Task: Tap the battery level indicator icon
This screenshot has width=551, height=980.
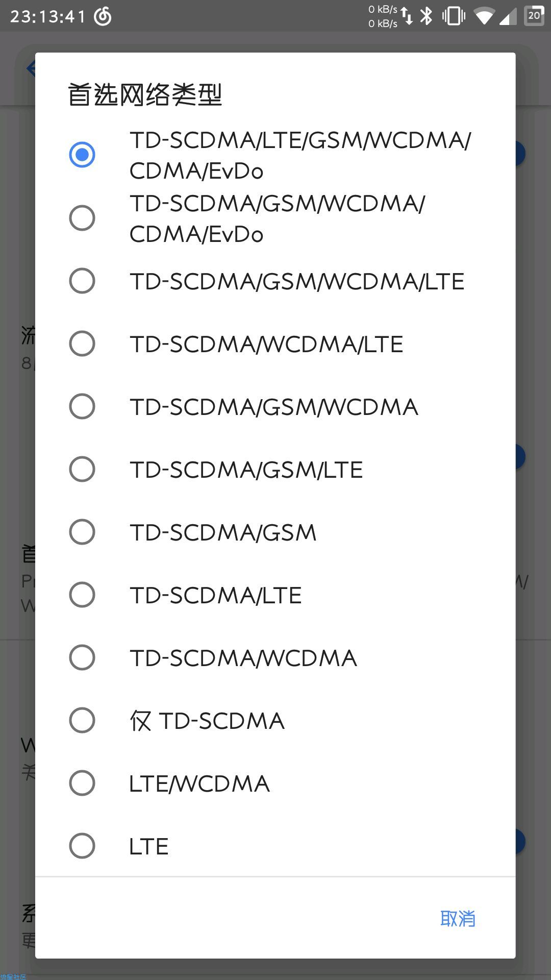Action: [534, 15]
